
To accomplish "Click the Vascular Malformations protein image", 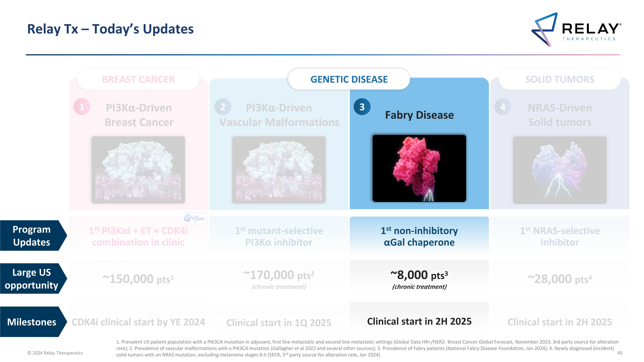I will [x=279, y=170].
